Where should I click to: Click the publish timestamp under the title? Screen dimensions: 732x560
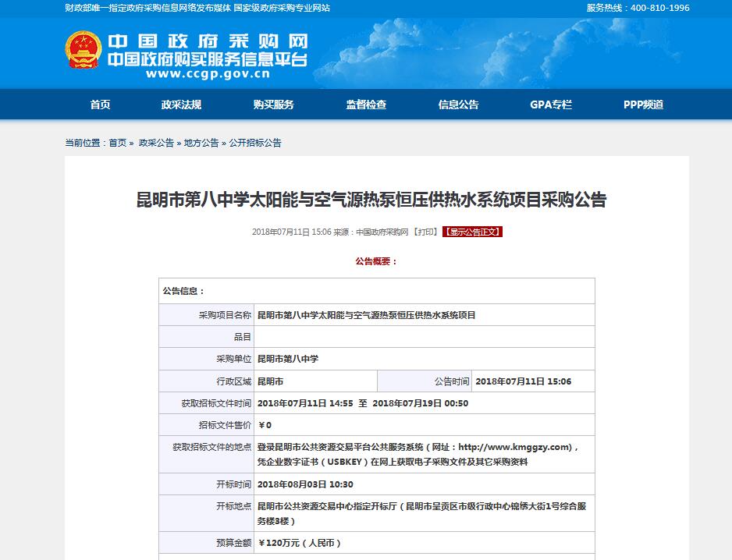click(x=291, y=232)
